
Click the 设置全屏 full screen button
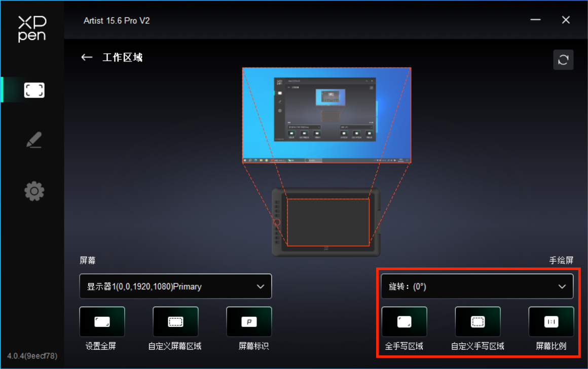tap(102, 322)
